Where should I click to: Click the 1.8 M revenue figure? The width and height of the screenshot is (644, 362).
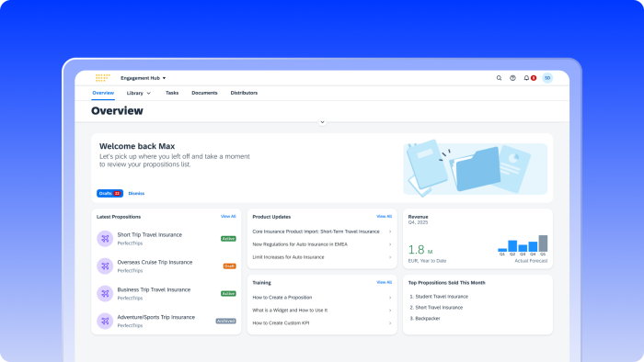point(420,250)
